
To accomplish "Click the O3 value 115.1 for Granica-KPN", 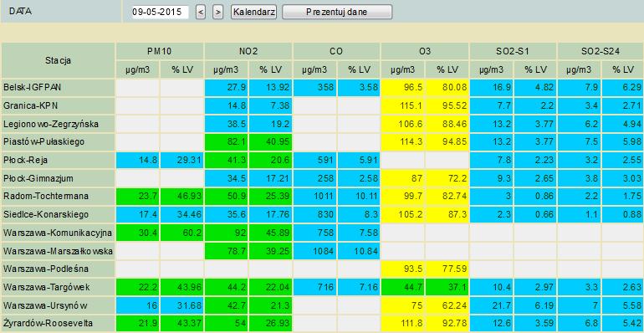I will pos(403,105).
